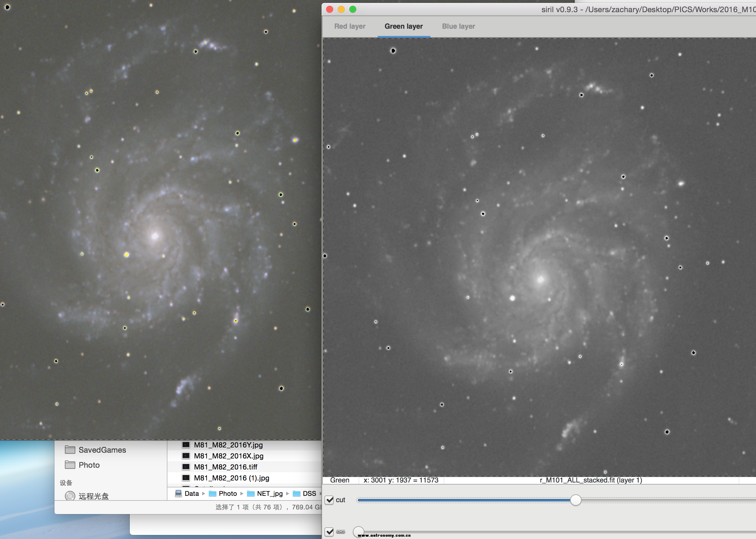Select the 远程光盘 remote disc device
756x539 pixels.
pyautogui.click(x=87, y=496)
